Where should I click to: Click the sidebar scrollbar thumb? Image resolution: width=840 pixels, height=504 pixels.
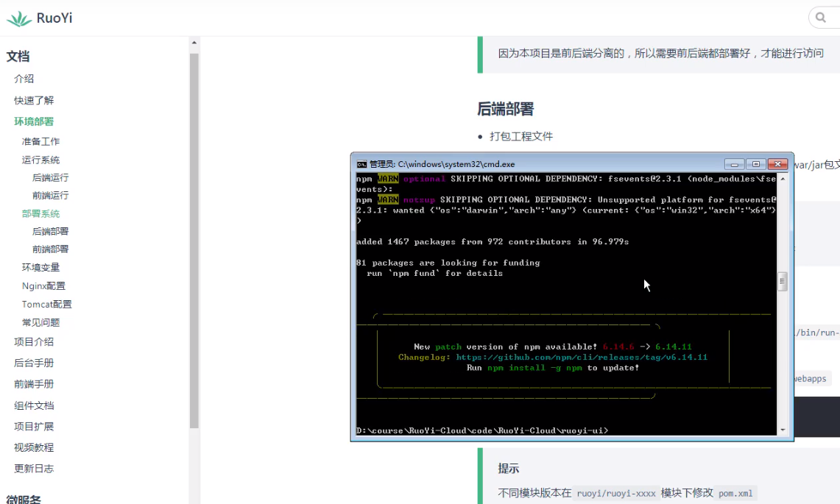[x=194, y=241]
